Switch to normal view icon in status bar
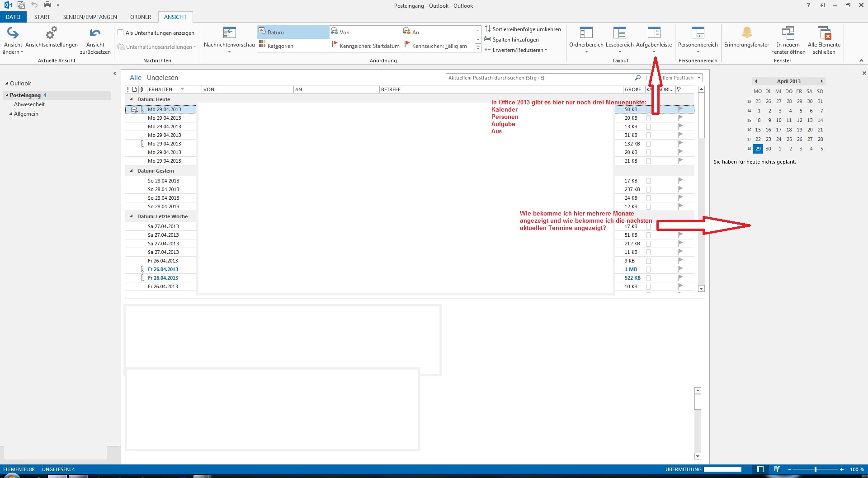Screen dimensions: 868x478 pos(760,469)
